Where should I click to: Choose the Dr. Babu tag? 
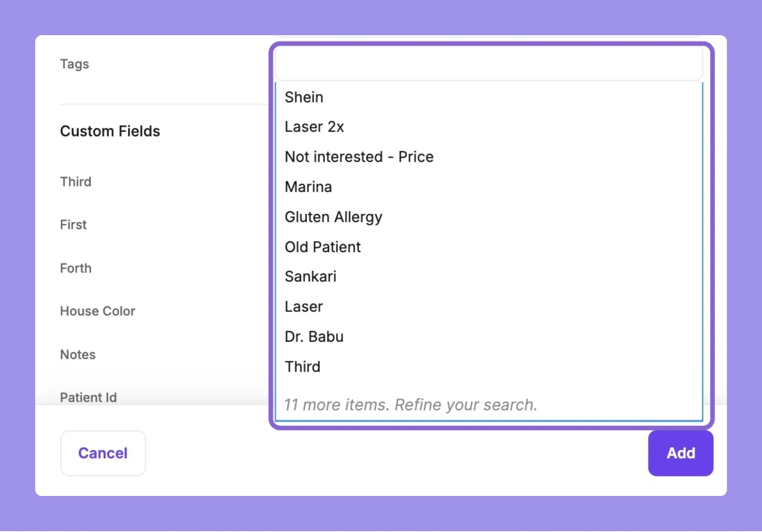point(489,337)
